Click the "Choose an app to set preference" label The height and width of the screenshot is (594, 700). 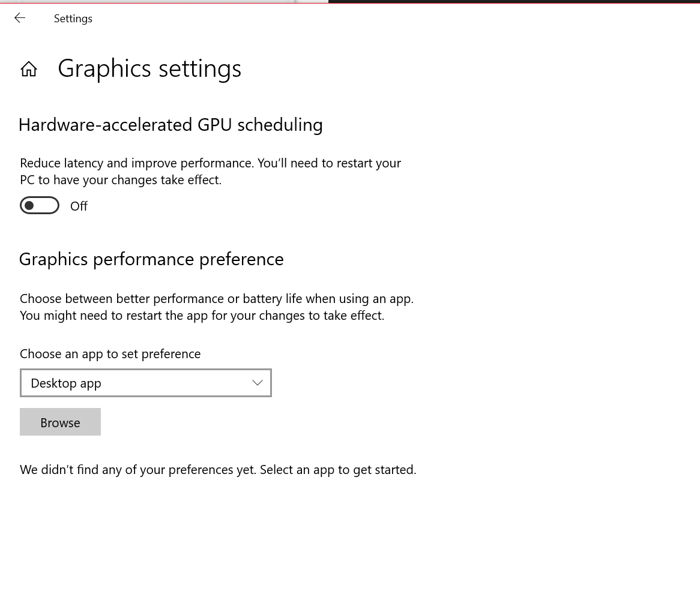pos(110,354)
